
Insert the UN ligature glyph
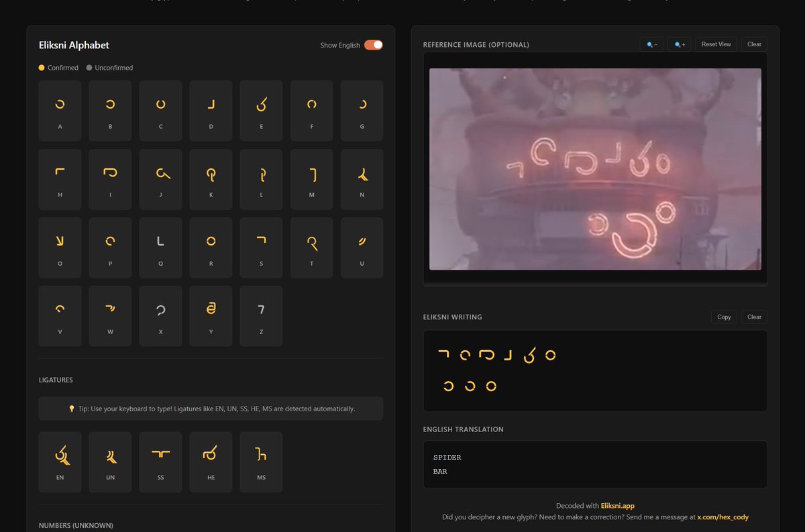[110, 462]
